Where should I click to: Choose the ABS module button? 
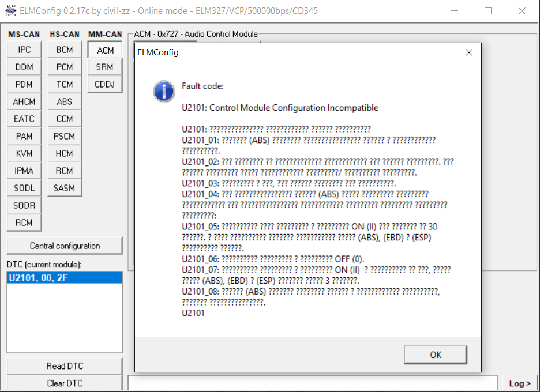pyautogui.click(x=65, y=102)
